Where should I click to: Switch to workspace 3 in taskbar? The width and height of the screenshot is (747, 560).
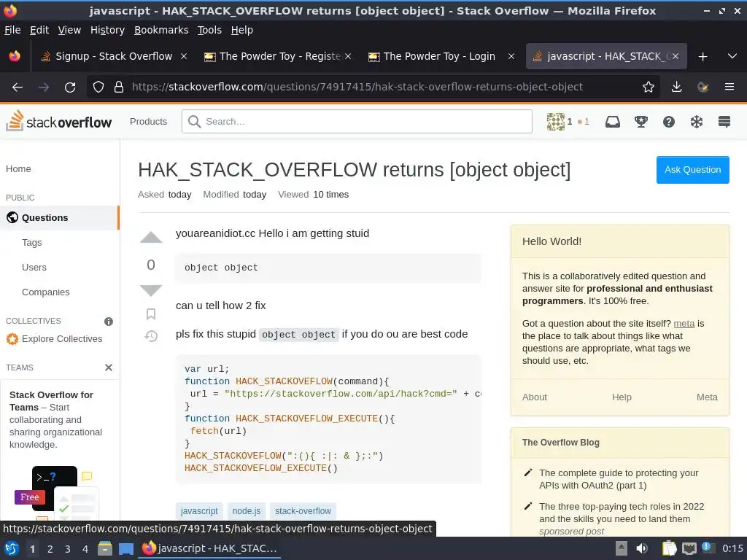pos(68,549)
